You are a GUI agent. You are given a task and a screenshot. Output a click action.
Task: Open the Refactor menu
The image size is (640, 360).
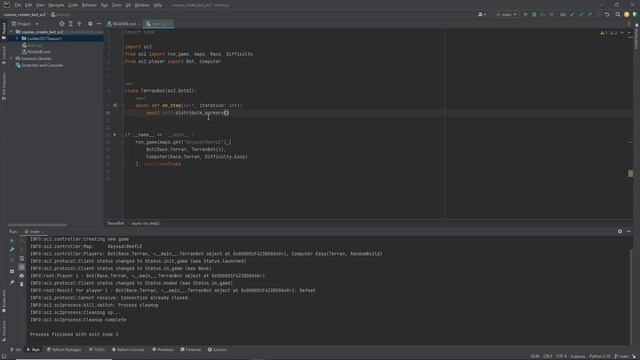[89, 5]
